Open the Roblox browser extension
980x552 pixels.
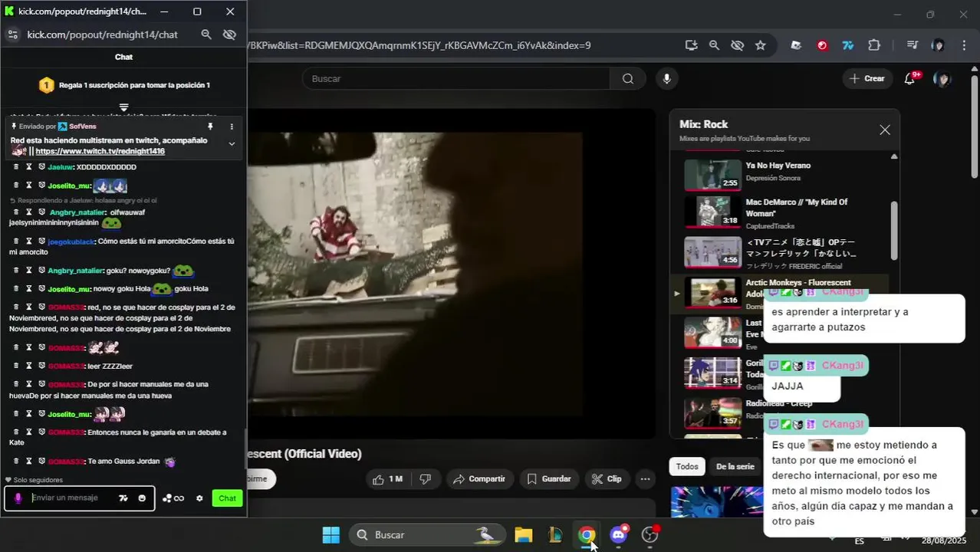click(x=796, y=45)
